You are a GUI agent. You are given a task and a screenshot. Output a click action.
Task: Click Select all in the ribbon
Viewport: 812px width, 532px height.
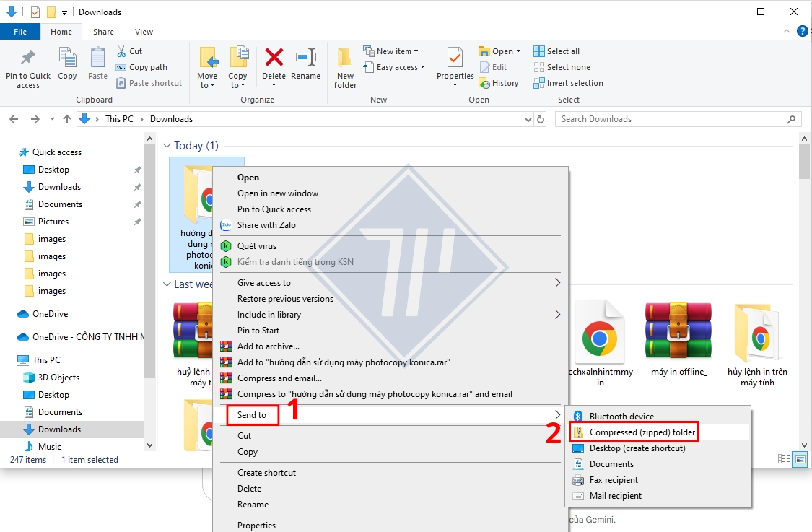click(562, 51)
